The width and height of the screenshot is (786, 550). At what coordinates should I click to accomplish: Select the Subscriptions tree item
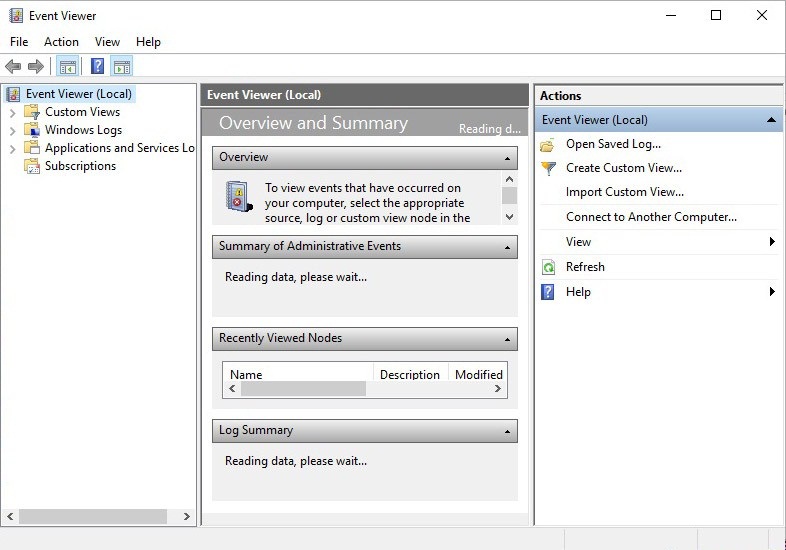tap(80, 166)
